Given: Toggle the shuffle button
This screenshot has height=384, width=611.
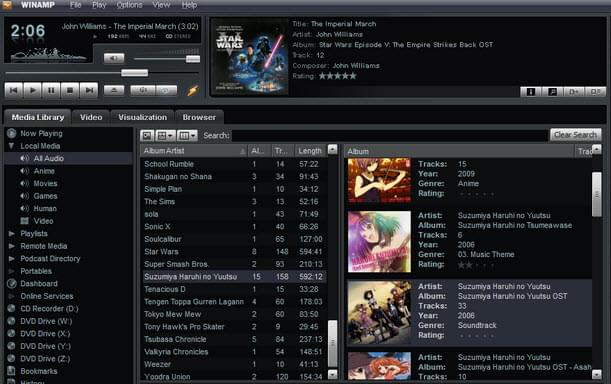Looking at the screenshot, I should point(143,90).
